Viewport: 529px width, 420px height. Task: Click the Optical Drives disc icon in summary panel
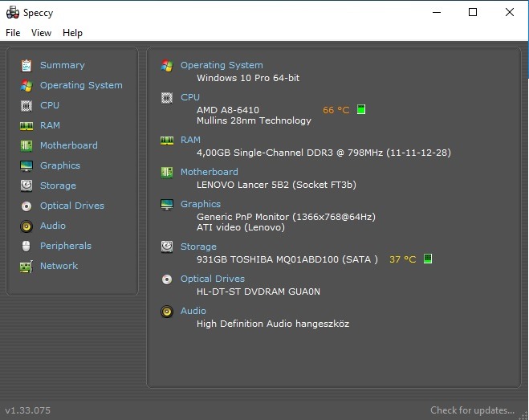point(167,279)
